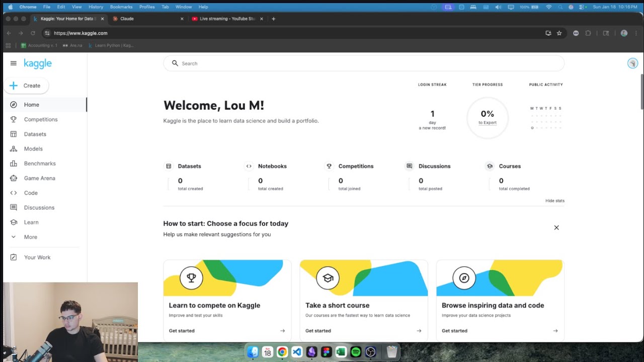Go to Models in the sidebar
This screenshot has height=362, width=644.
click(45, 149)
